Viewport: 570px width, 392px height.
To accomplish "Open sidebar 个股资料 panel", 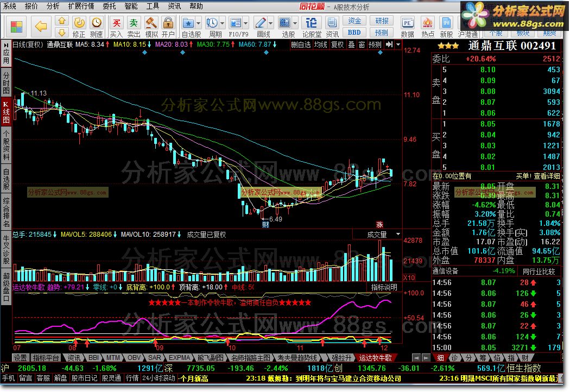I will [x=6, y=146].
